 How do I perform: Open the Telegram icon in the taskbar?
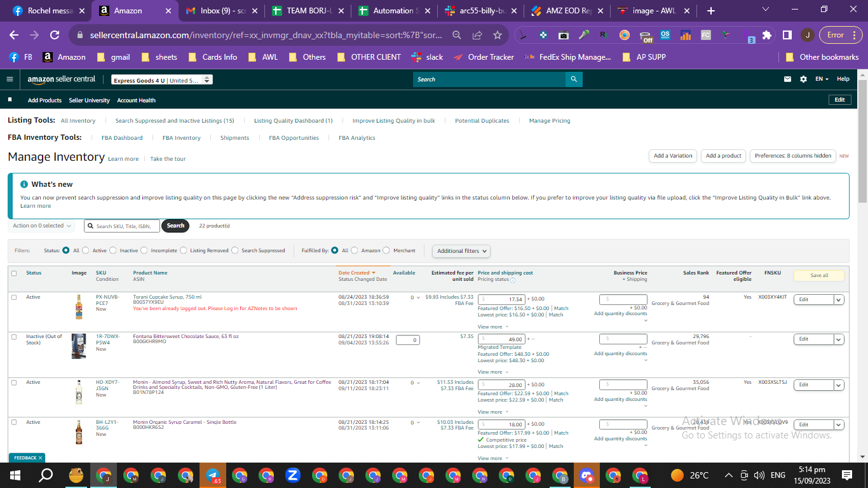click(x=213, y=475)
